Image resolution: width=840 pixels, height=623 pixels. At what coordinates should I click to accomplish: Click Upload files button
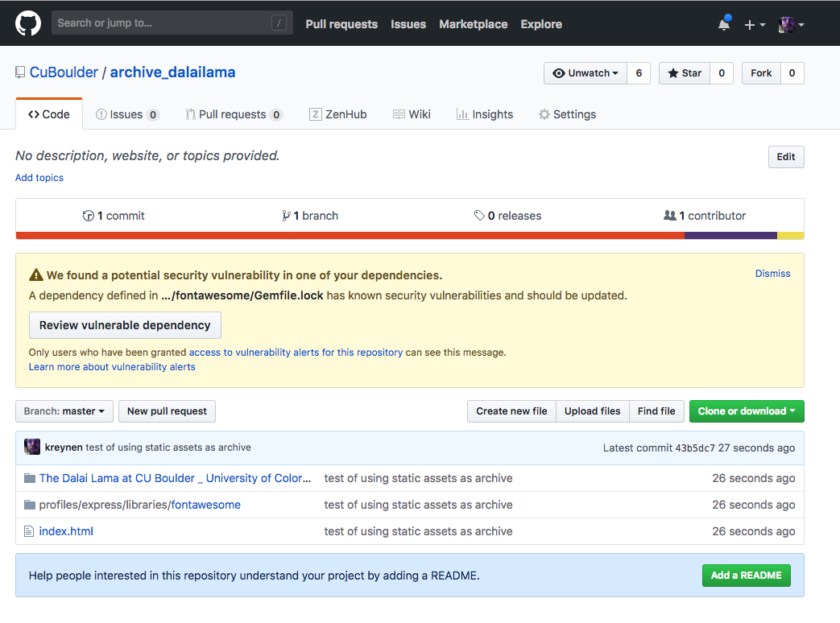pyautogui.click(x=593, y=411)
